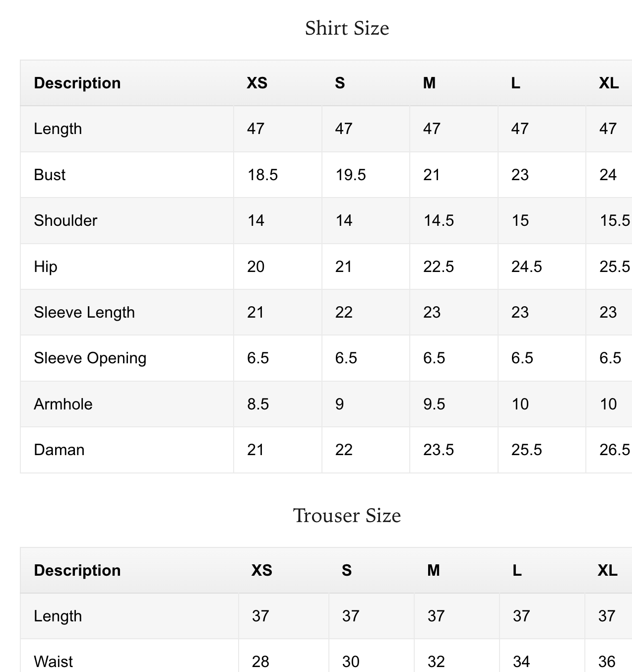Click the L column header in trouser table
632x672 pixels.
(517, 570)
